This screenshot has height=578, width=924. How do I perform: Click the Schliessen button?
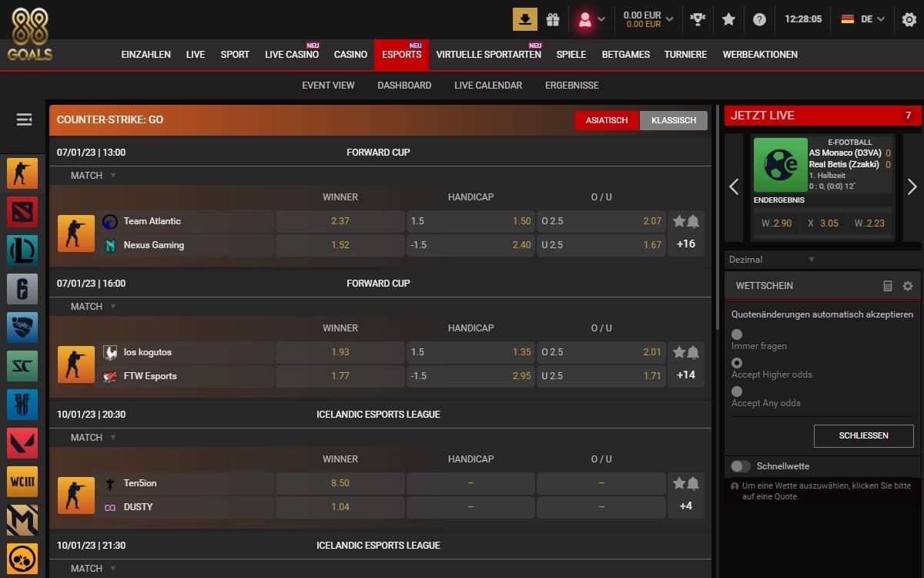tap(864, 435)
